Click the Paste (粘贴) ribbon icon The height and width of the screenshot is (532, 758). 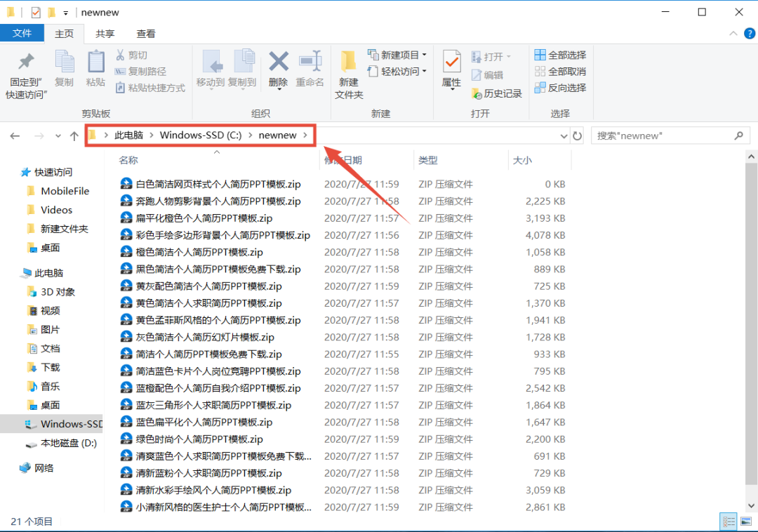point(95,62)
